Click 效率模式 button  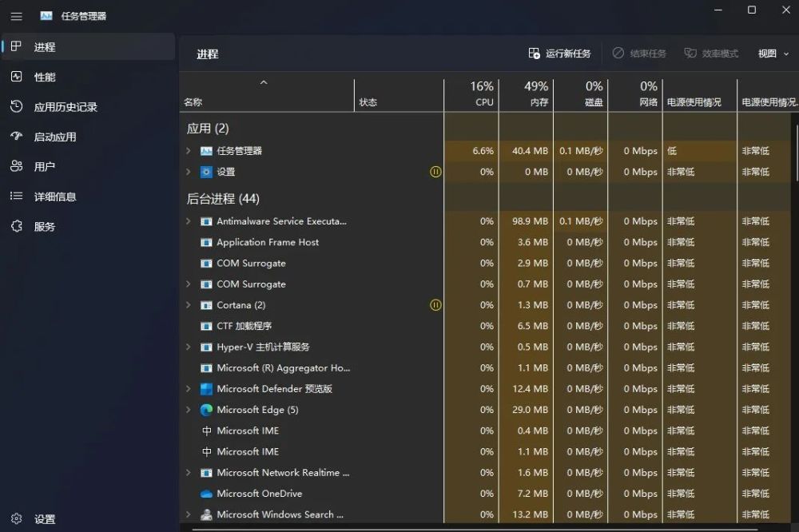point(711,54)
